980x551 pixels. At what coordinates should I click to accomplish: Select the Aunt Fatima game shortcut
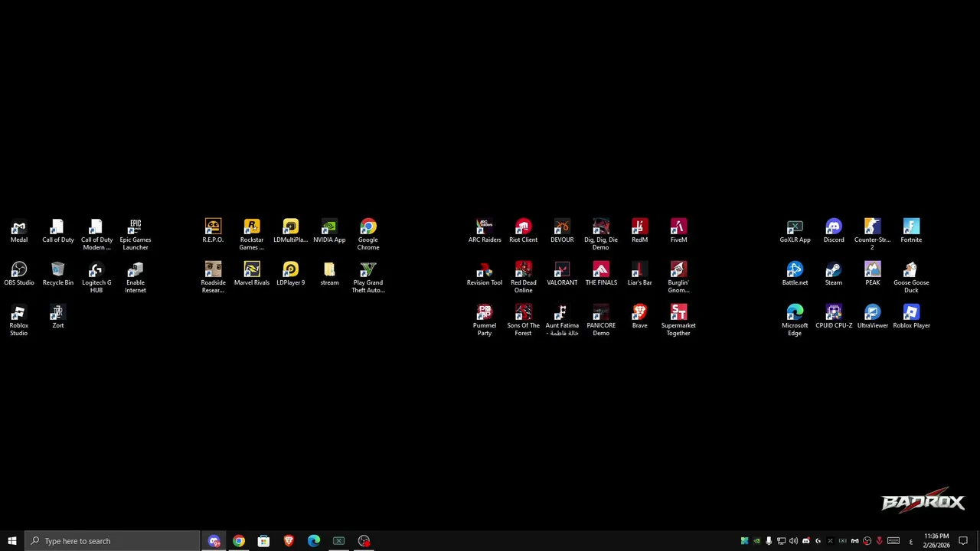[562, 321]
